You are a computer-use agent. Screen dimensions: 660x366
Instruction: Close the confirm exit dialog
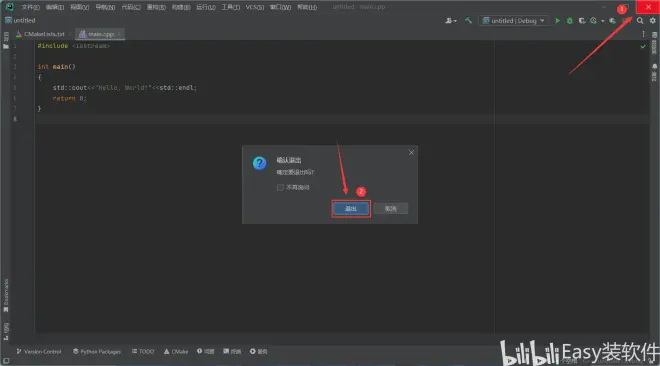pyautogui.click(x=411, y=152)
